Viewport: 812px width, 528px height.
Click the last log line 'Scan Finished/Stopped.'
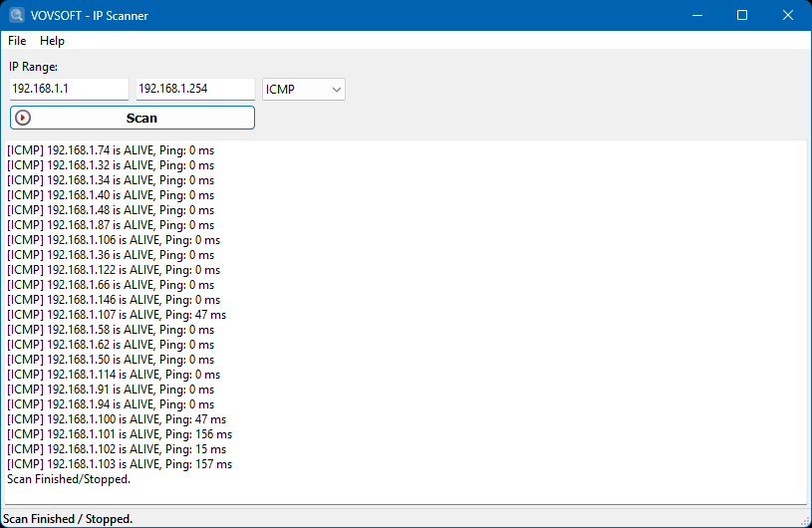point(69,479)
